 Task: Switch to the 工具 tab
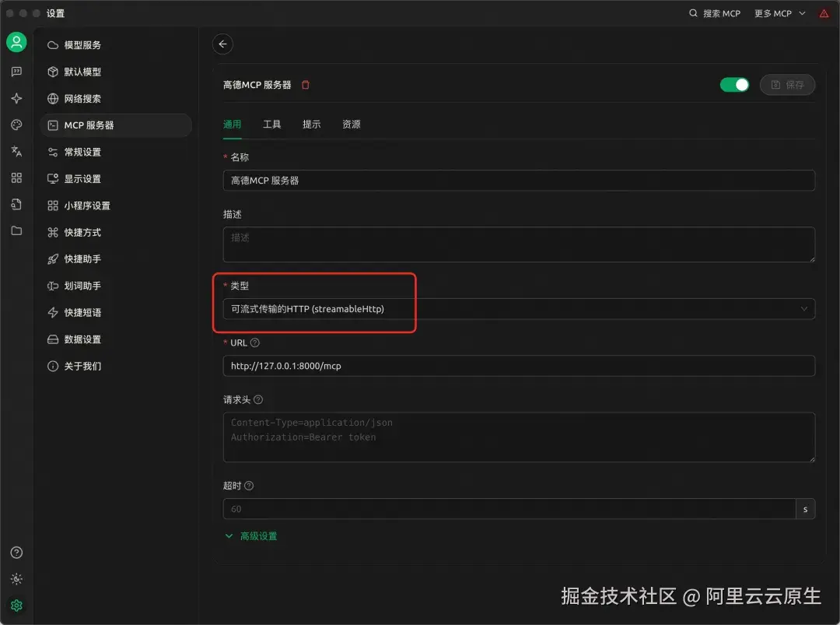point(271,125)
